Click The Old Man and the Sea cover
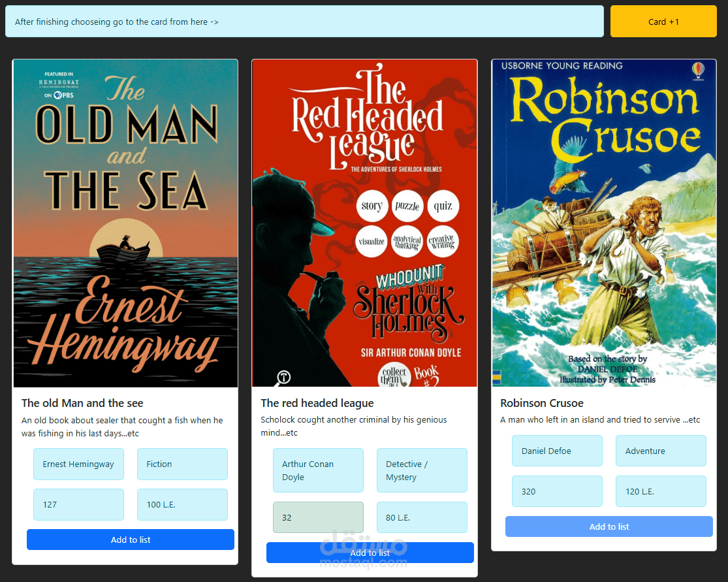This screenshot has width=728, height=582. (125, 223)
